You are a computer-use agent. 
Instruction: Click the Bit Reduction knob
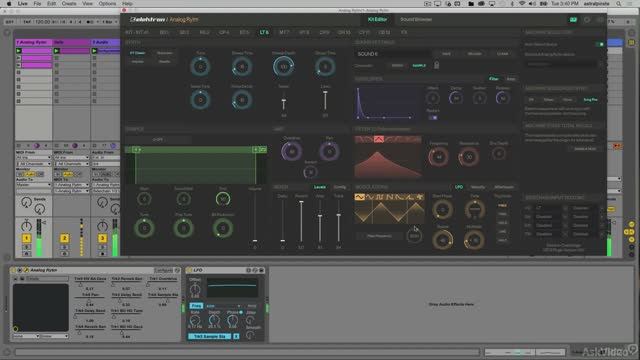223,228
